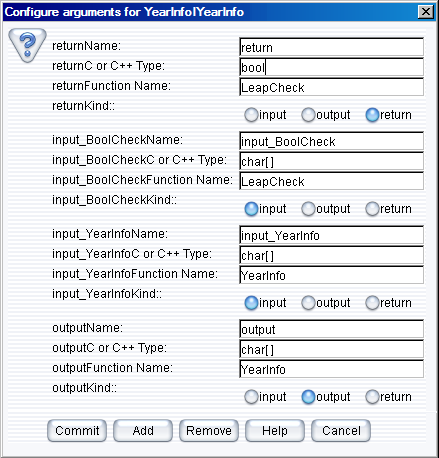Image resolution: width=439 pixels, height=458 pixels.
Task: Click the Remove button
Action: coord(209,431)
